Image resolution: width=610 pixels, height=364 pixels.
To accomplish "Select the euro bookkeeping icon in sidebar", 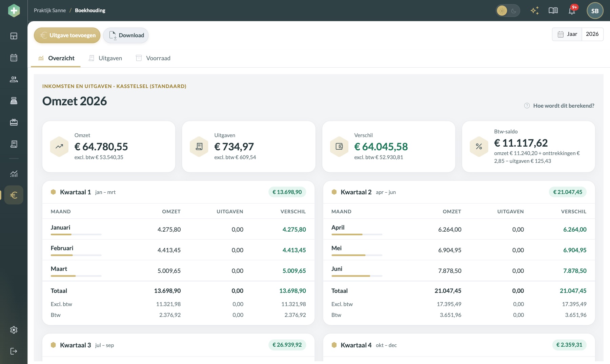I will click(x=14, y=195).
